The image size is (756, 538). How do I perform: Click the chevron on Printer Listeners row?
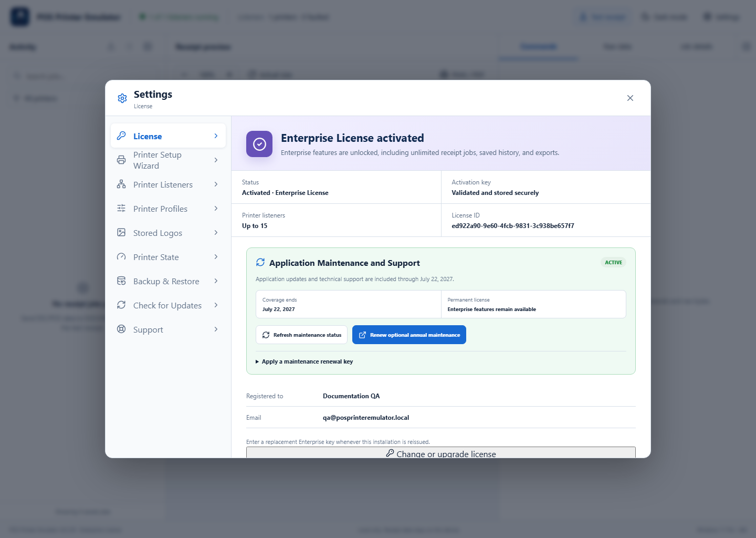pos(216,184)
